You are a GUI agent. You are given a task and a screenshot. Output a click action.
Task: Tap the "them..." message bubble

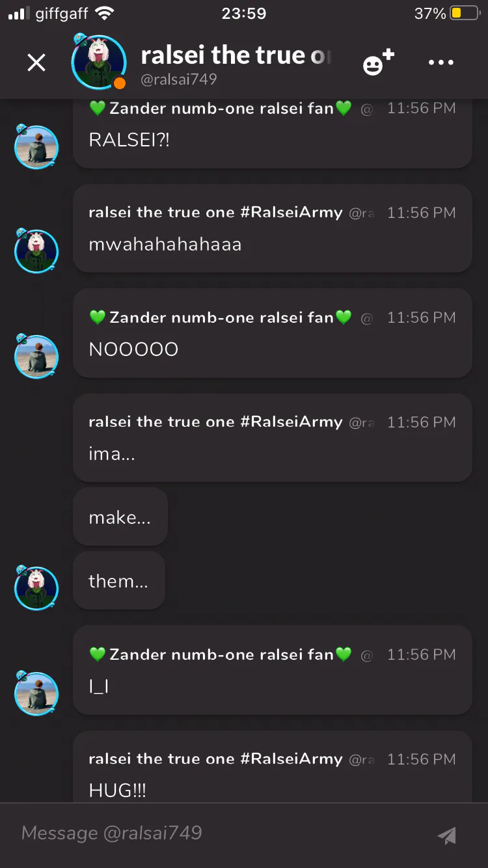[119, 580]
